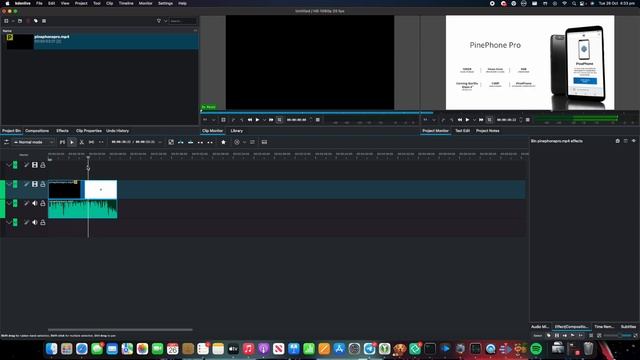Viewport: 640px width, 360px height.
Task: Click the add clip icon in Project Bin
Action: tap(6, 21)
